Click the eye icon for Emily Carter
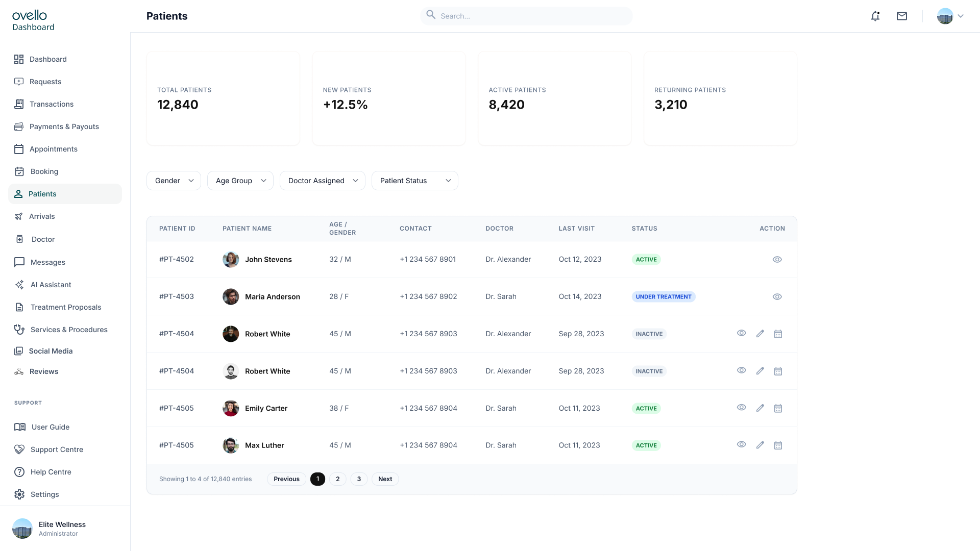 point(742,408)
